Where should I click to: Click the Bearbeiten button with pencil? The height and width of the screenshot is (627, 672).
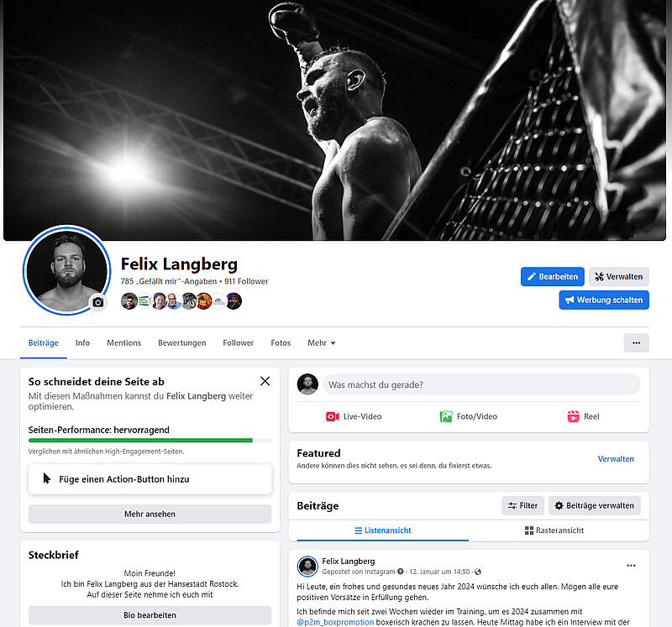point(553,277)
